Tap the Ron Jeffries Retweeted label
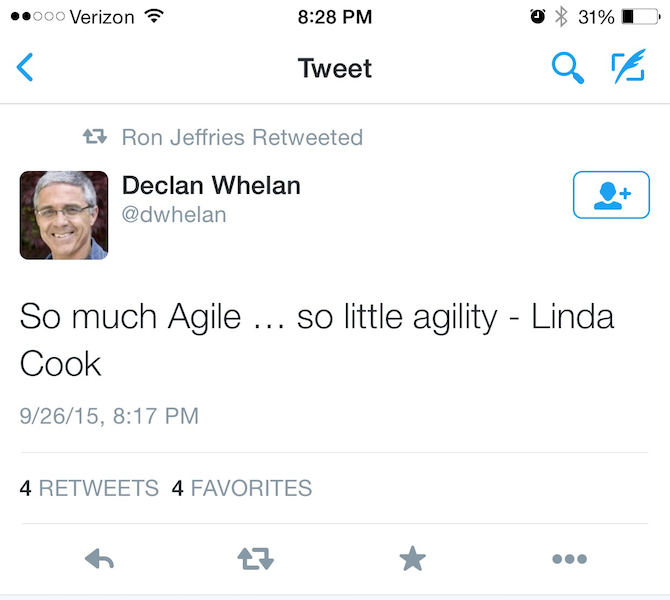Screen dimensions: 670x600 242,137
